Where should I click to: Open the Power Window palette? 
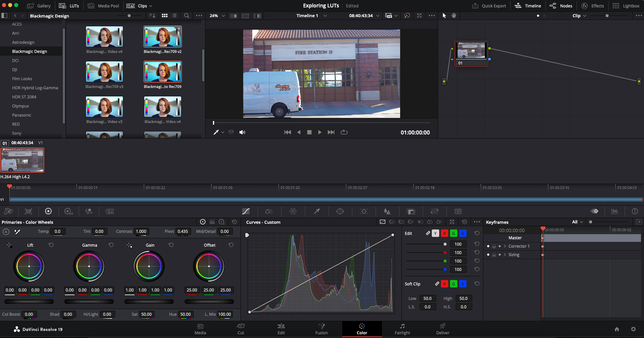click(x=340, y=211)
